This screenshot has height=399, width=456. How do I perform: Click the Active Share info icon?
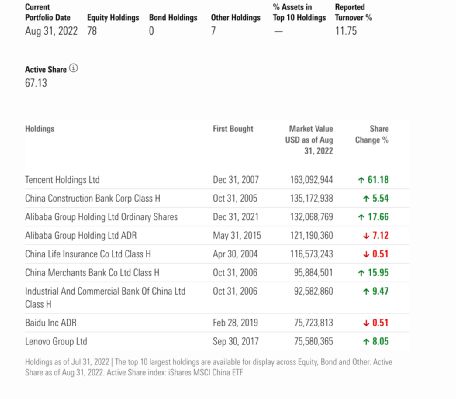point(74,68)
